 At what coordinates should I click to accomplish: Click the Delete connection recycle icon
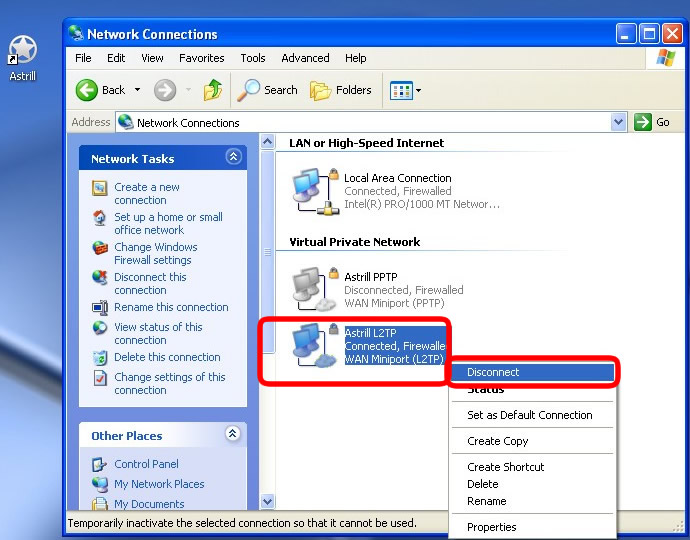click(100, 358)
